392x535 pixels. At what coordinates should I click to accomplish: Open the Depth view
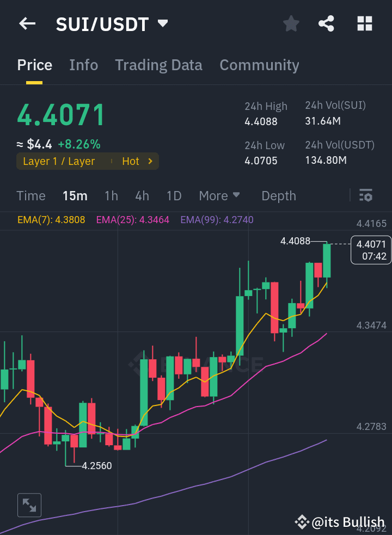tap(278, 195)
